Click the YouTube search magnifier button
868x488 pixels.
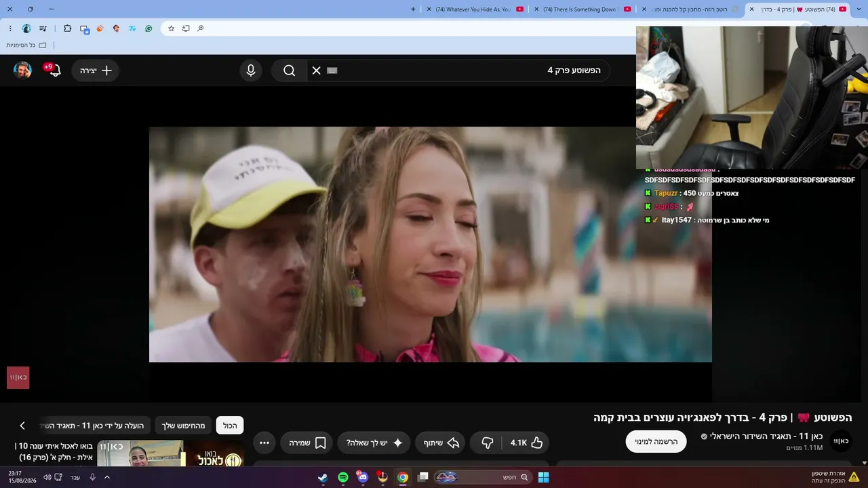pyautogui.click(x=290, y=70)
